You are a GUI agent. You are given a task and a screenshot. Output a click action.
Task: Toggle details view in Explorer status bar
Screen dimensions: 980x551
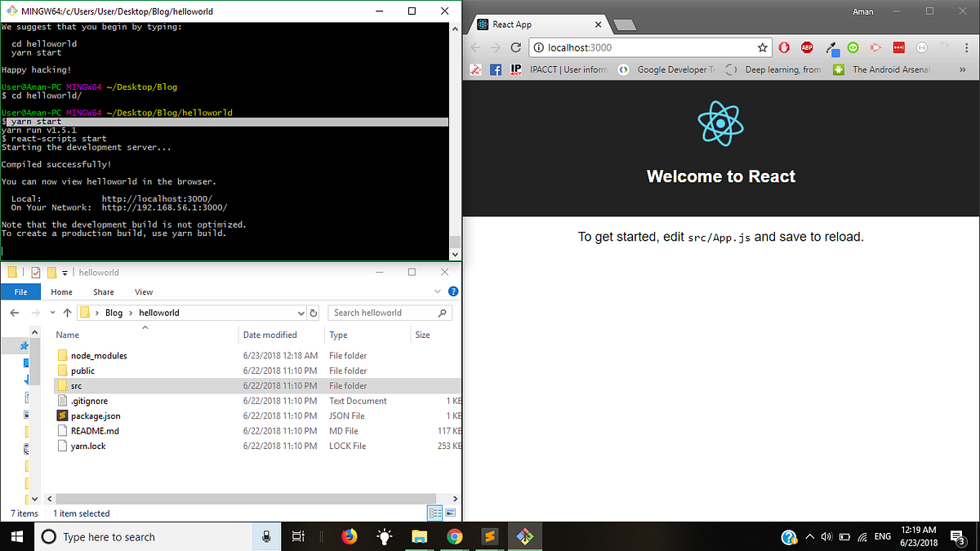435,513
